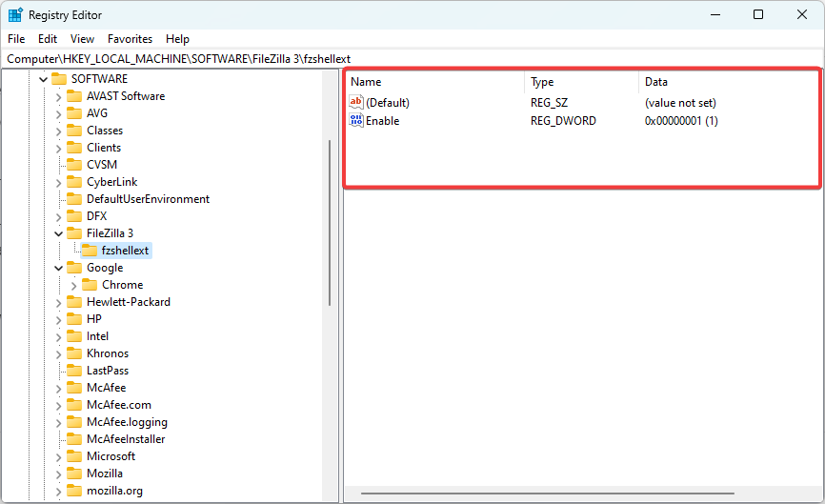This screenshot has height=504, width=825.
Task: Expand the Hewlett-Packard key
Action: [58, 302]
